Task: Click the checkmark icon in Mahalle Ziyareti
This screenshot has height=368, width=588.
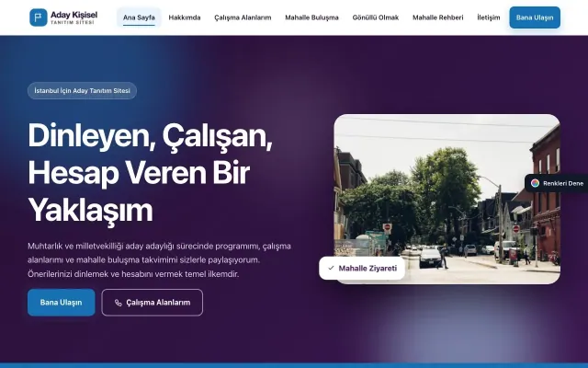Action: tap(331, 268)
